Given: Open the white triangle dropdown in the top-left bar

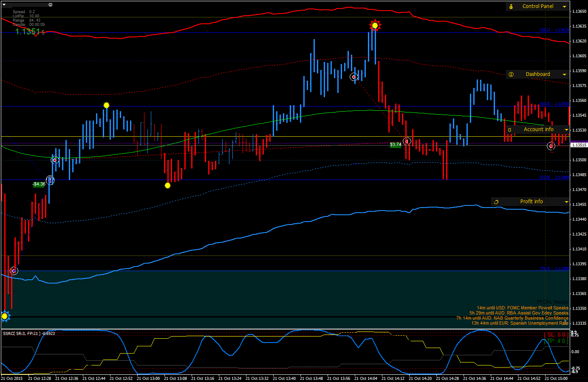Looking at the screenshot, I should click(x=4, y=5).
